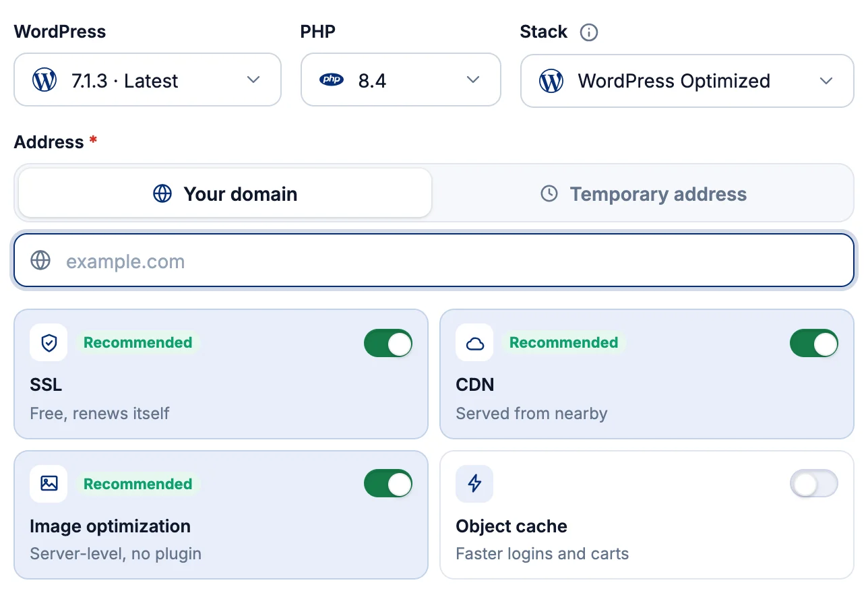Image resolution: width=868 pixels, height=593 pixels.
Task: Click the PHP logo in PHP selector
Action: [331, 80]
